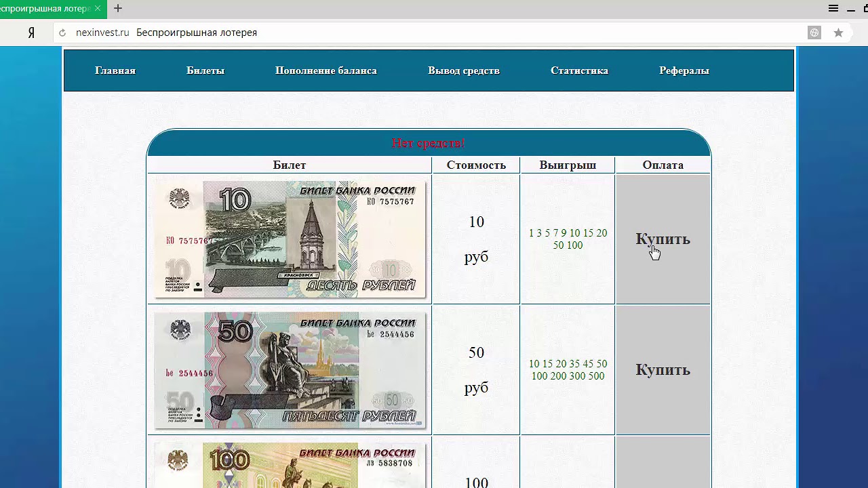Close the Беспроигрышная лотерея browser tab
Screen dimensions: 868x488
pos(98,9)
